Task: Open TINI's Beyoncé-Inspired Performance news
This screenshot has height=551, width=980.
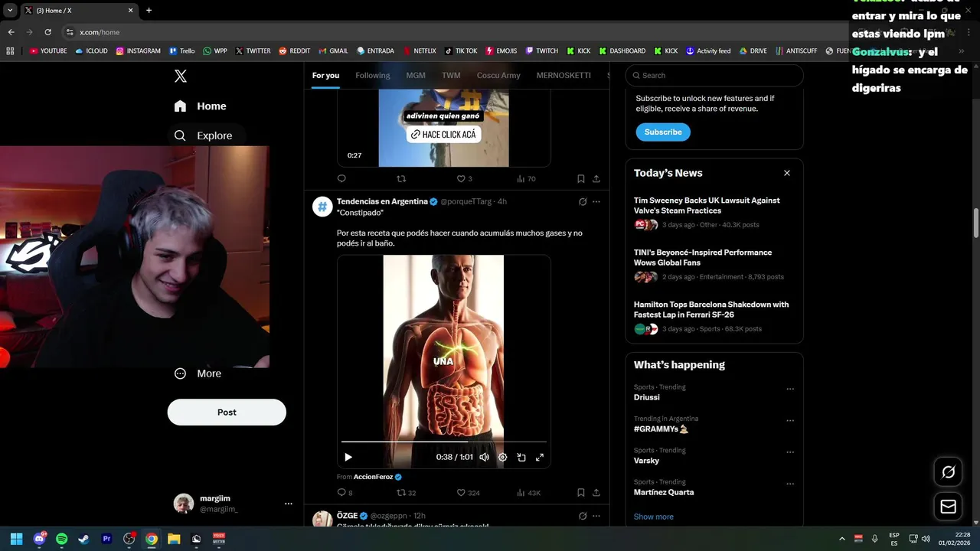Action: point(703,257)
